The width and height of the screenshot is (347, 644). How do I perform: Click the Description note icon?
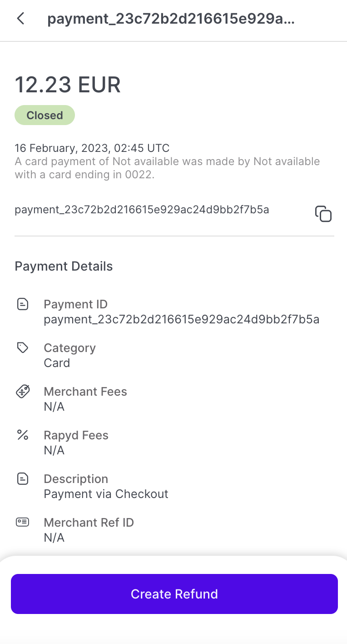pos(22,479)
